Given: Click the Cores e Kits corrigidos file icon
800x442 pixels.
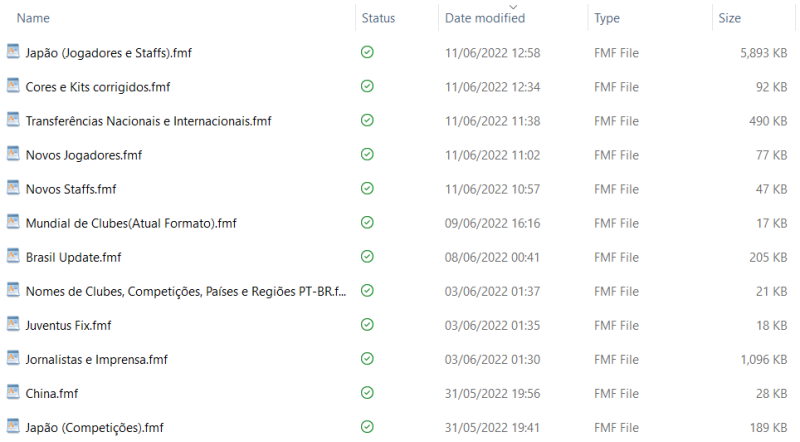Looking at the screenshot, I should pos(13,86).
